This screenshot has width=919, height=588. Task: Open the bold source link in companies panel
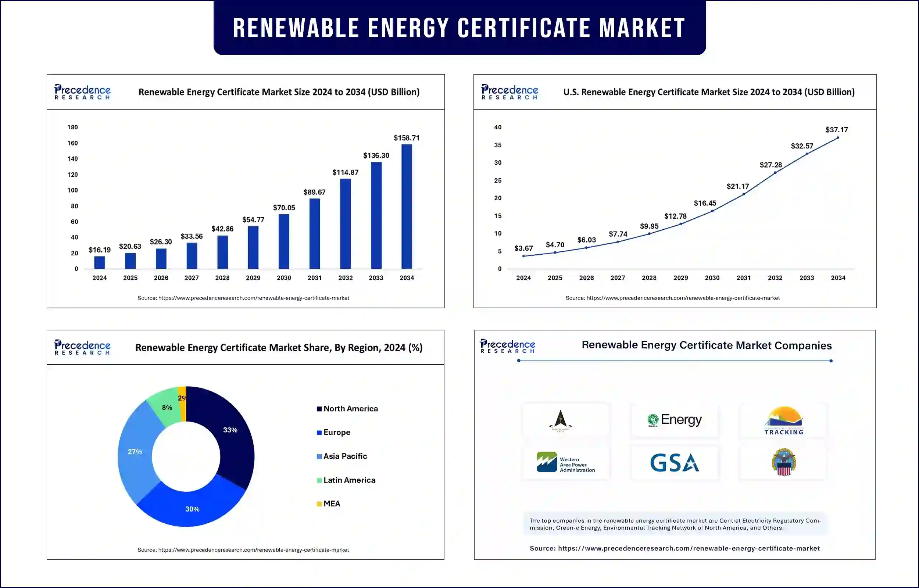pos(689,549)
